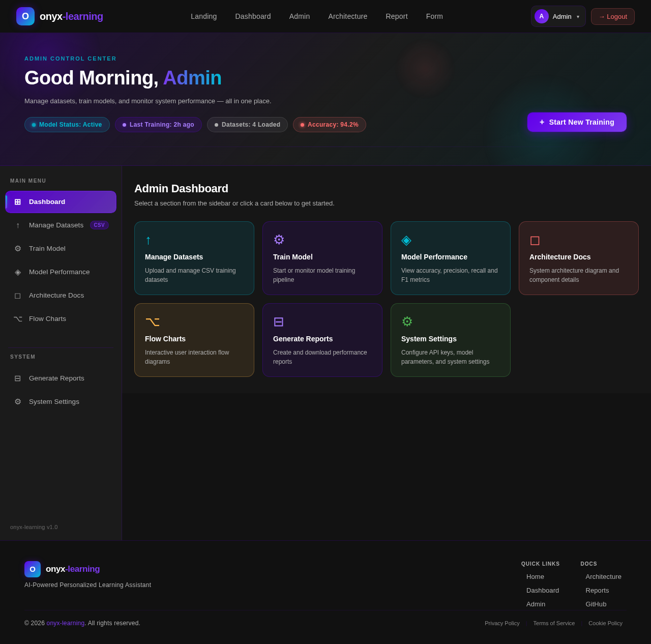Click the onyx-learning logo icon in header
651x644 pixels.
pyautogui.click(x=25, y=16)
